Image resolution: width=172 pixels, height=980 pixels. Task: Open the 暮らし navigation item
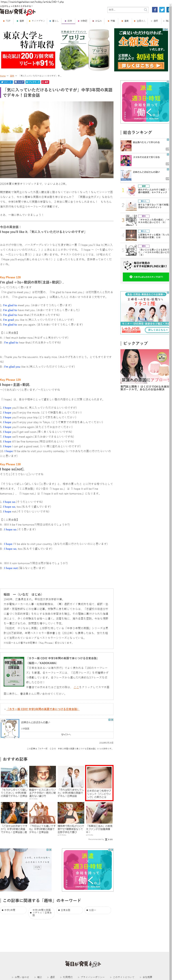(x=54, y=21)
